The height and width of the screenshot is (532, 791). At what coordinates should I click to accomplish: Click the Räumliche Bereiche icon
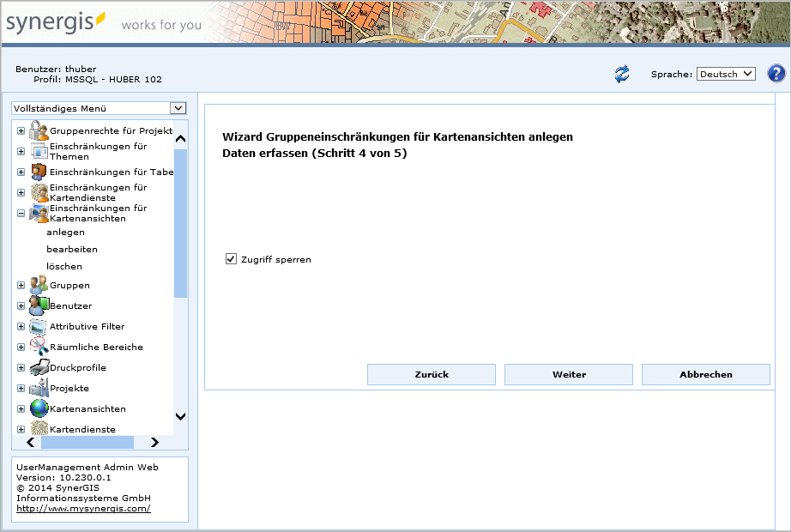pyautogui.click(x=39, y=347)
